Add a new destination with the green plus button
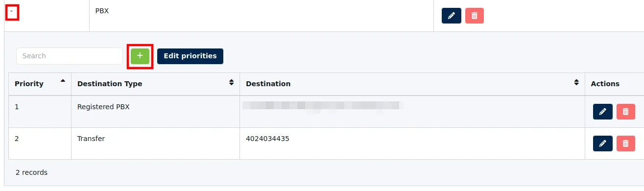Screen dimensions: 644x191 [140, 56]
